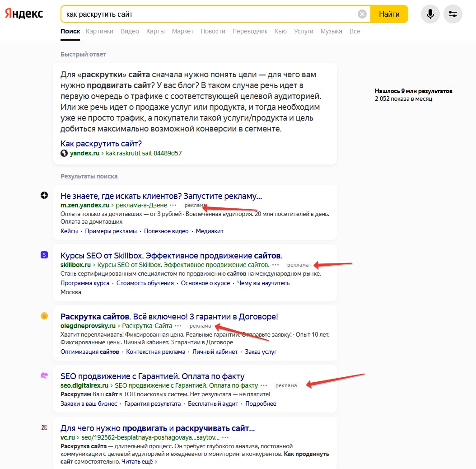Image resolution: width=476 pixels, height=469 pixels.
Task: Open the yandex.ru kak raskrutit sait URL
Action: (126, 153)
